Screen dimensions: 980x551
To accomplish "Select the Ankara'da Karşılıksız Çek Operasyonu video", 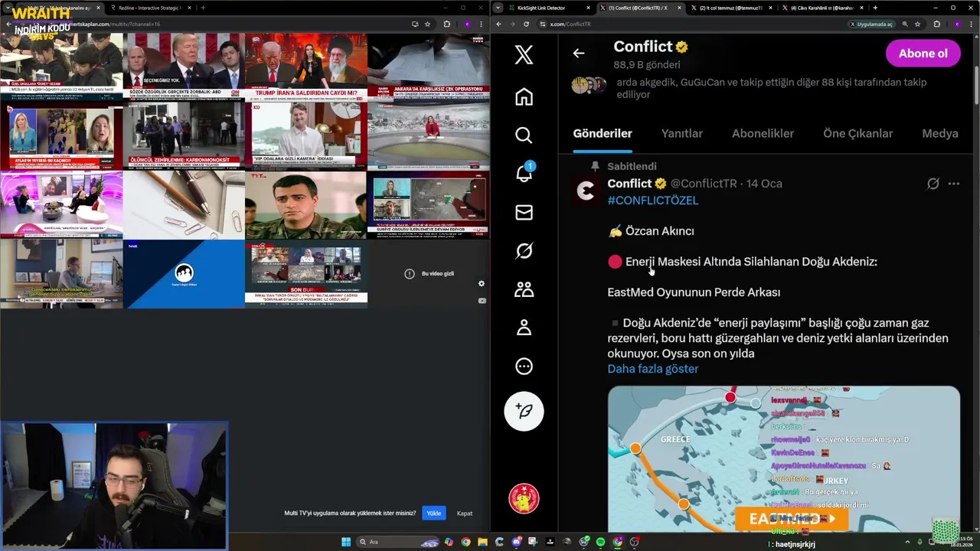I will (x=429, y=67).
